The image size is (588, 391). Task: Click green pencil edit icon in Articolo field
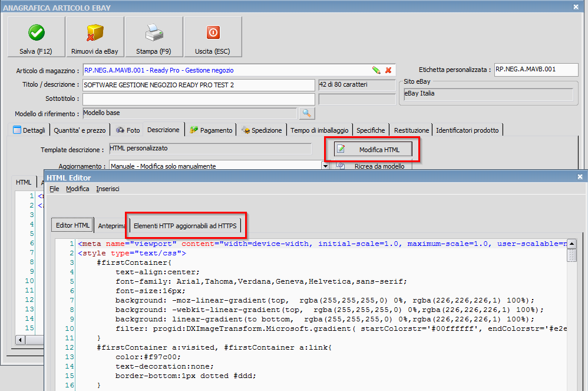(x=376, y=70)
